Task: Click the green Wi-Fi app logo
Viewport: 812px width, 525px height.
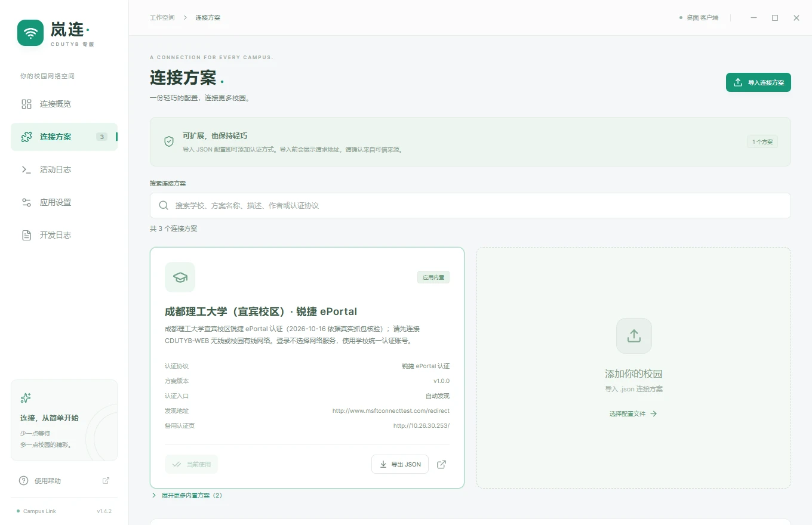Action: (x=30, y=33)
